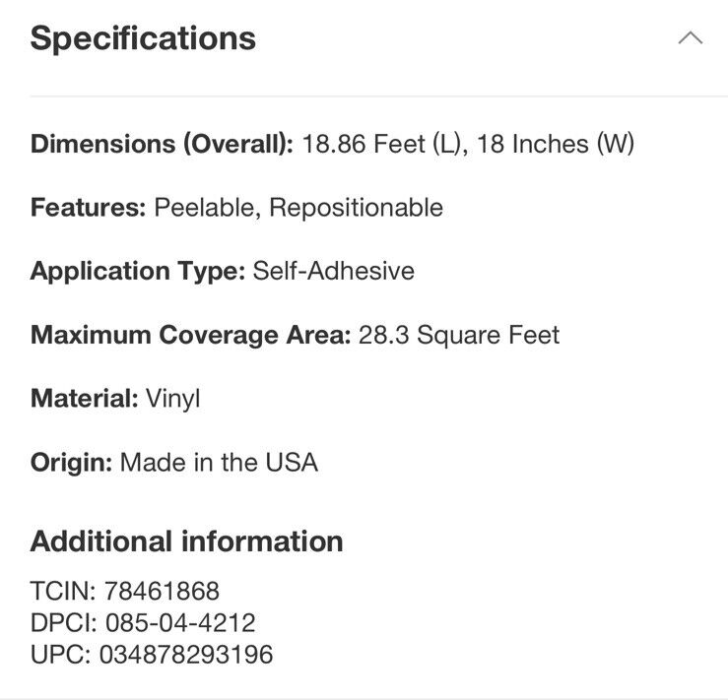This screenshot has height=700, width=728.
Task: Click the Made in the USA text
Action: pyautogui.click(x=219, y=462)
